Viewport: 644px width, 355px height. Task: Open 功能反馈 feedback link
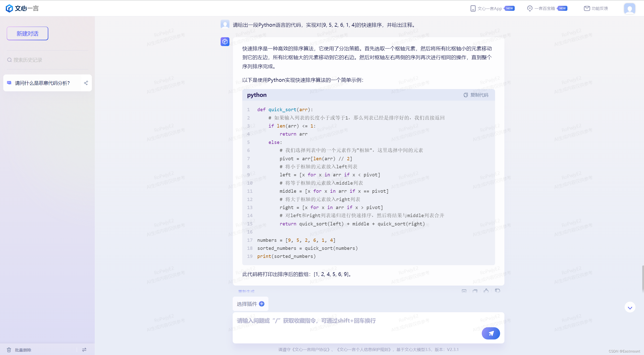pyautogui.click(x=596, y=8)
